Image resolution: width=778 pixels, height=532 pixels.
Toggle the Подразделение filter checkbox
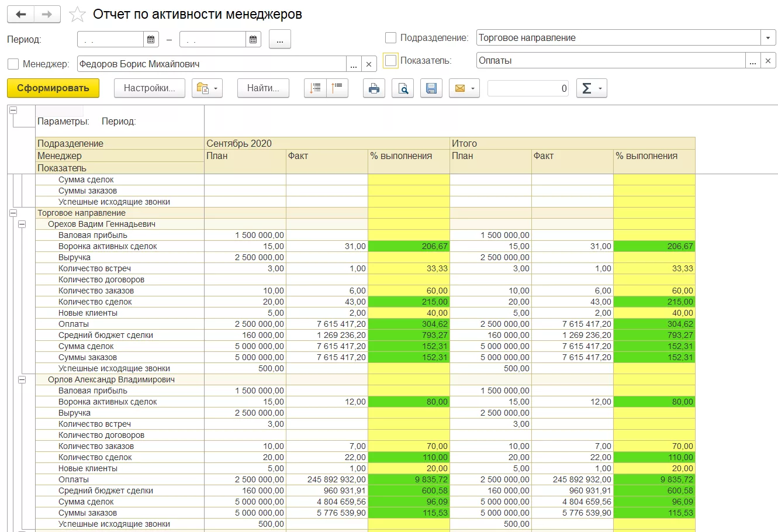coord(390,38)
